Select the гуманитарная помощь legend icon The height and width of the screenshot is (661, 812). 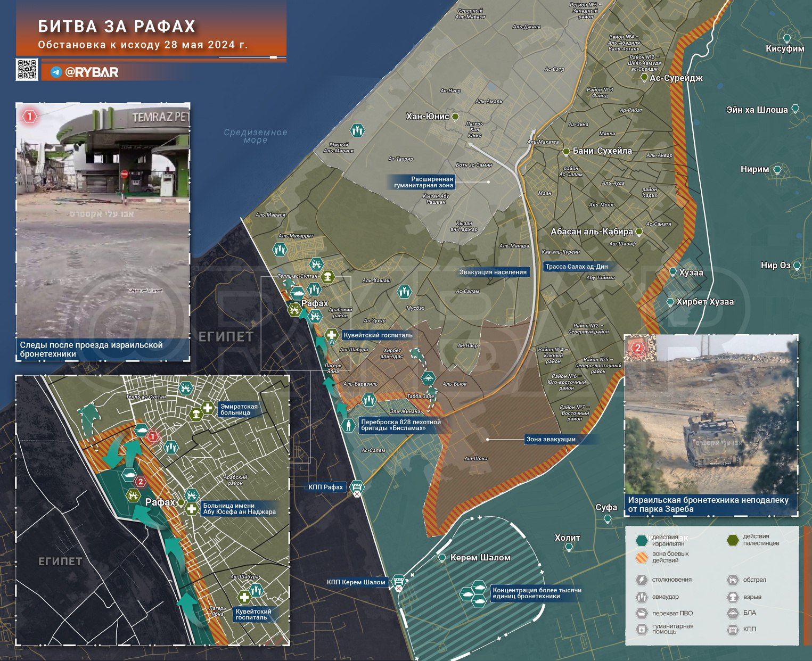(642, 629)
